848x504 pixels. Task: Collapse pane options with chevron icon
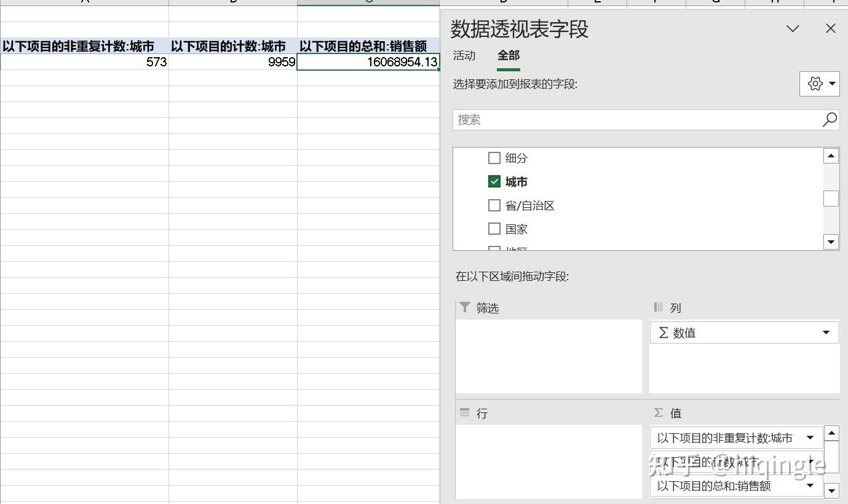coord(793,28)
